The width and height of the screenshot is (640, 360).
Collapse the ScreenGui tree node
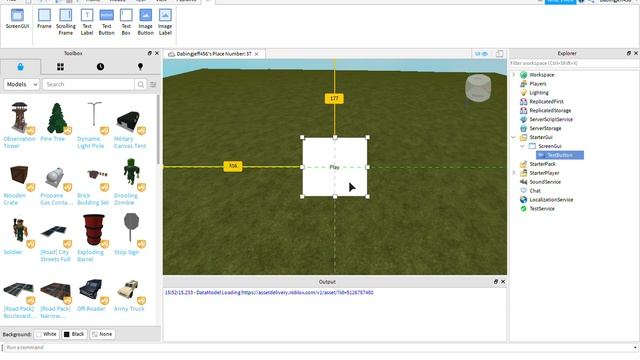[x=522, y=146]
